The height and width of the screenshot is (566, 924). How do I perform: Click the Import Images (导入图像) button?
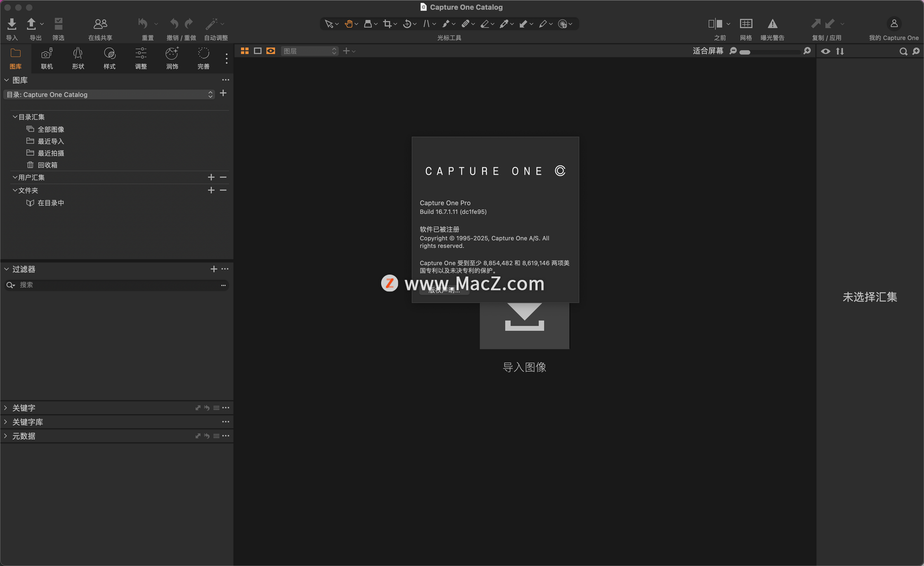(524, 327)
